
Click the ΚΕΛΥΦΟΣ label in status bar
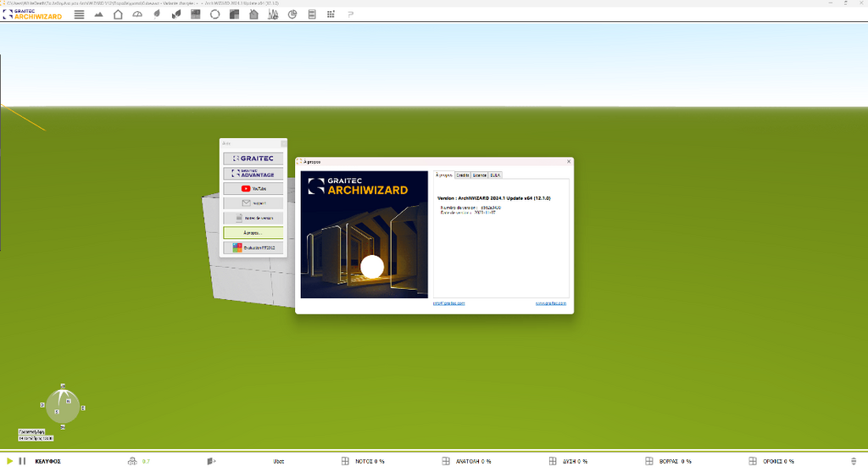48,462
